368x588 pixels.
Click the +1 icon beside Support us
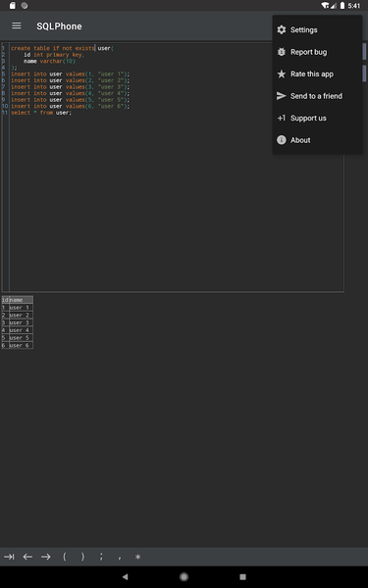(x=282, y=119)
